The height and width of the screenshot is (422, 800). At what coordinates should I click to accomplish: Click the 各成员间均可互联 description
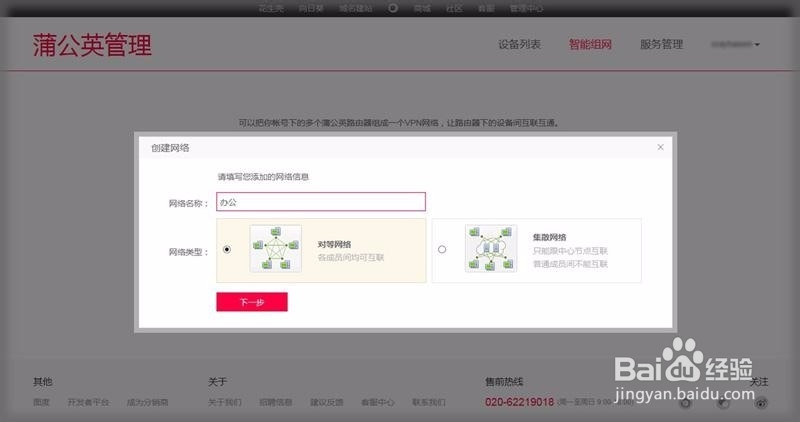point(351,257)
